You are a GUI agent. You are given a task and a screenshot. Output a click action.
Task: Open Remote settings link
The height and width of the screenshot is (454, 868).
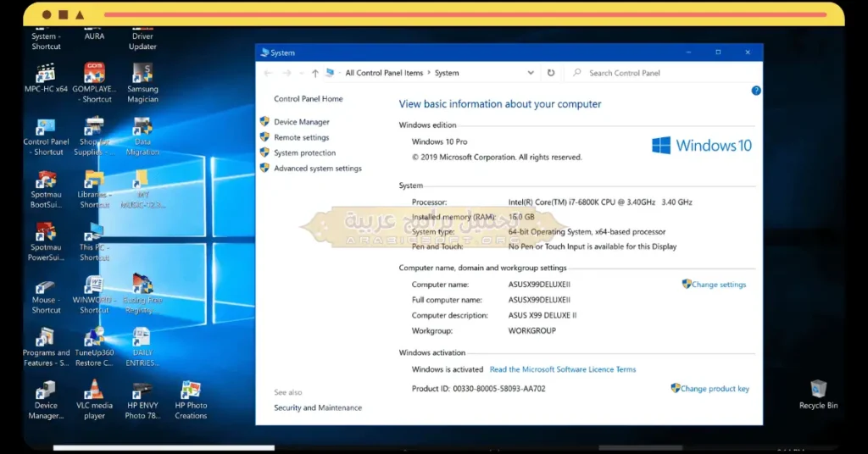[x=301, y=137]
